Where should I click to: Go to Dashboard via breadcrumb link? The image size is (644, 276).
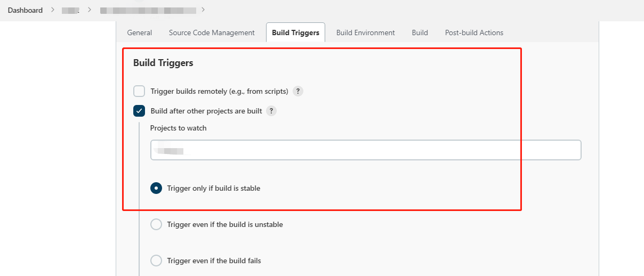25,10
